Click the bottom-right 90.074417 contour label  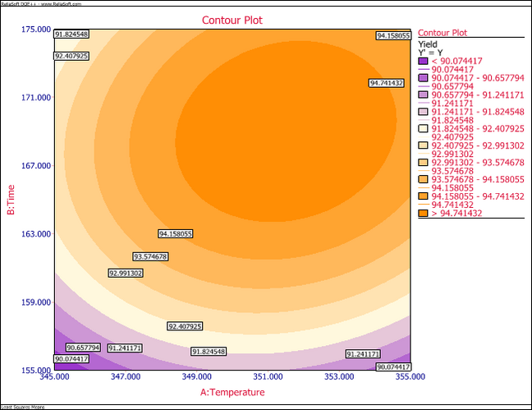point(393,366)
